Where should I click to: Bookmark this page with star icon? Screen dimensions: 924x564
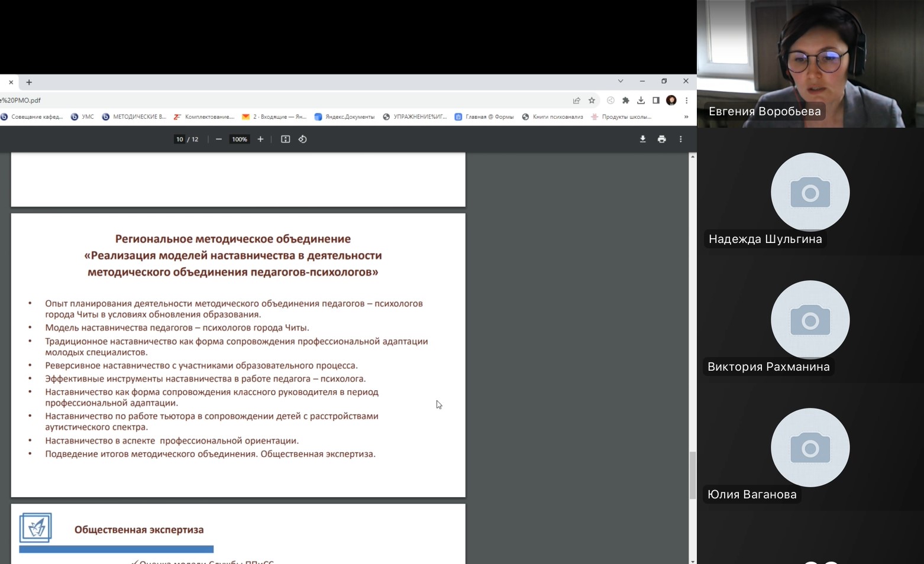592,101
